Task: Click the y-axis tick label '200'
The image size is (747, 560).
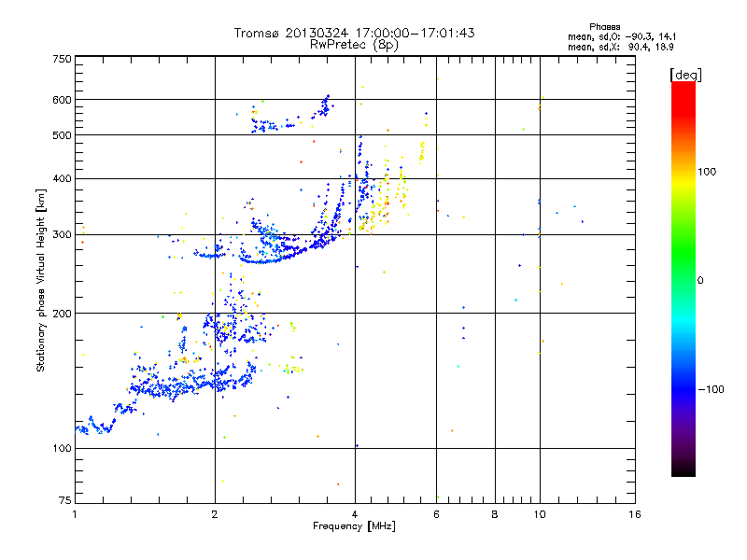Action: [x=62, y=314]
